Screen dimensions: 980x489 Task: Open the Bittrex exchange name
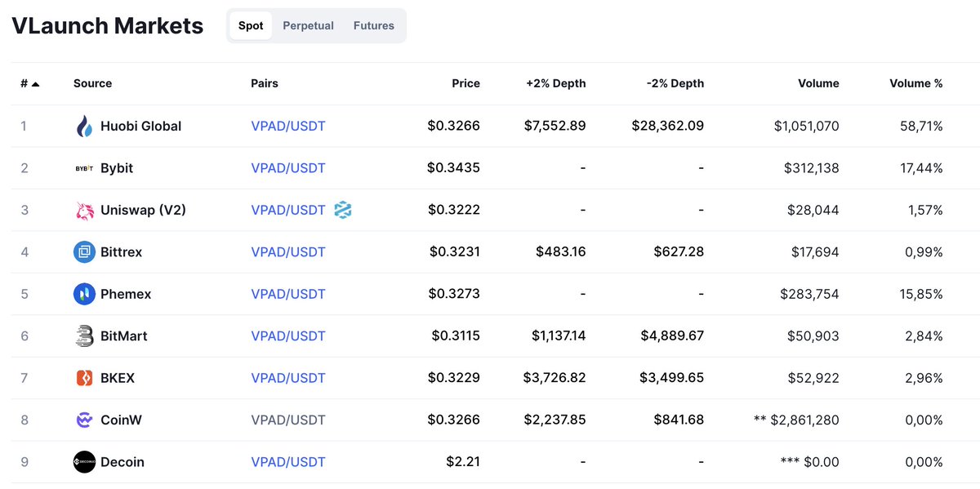pos(121,252)
